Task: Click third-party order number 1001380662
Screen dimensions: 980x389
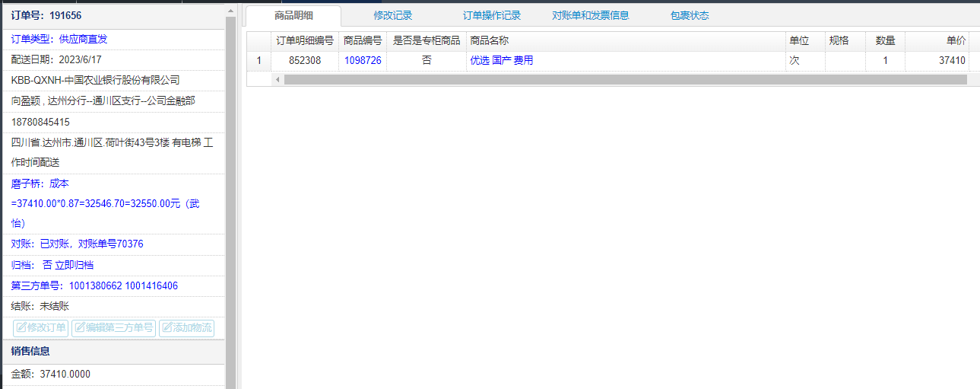Action: click(96, 285)
